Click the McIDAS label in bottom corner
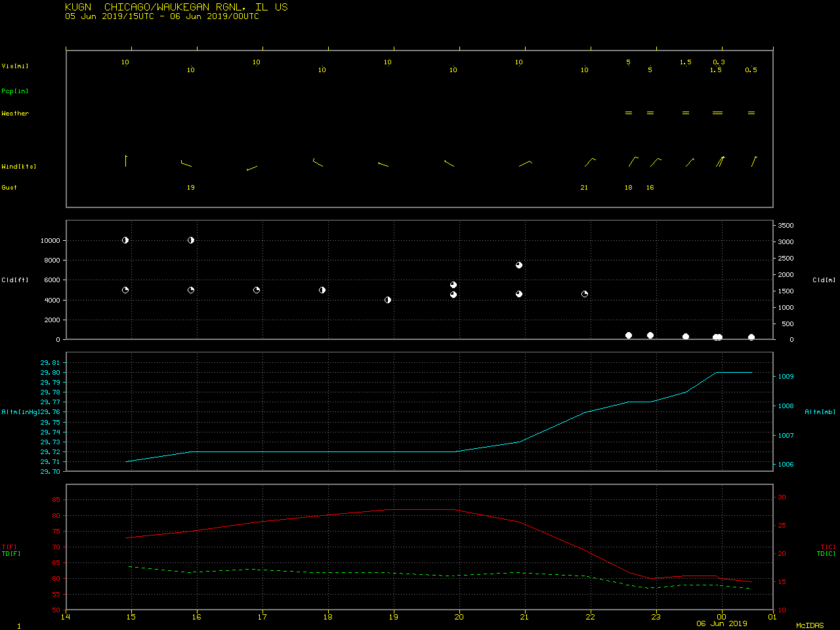 point(810,626)
